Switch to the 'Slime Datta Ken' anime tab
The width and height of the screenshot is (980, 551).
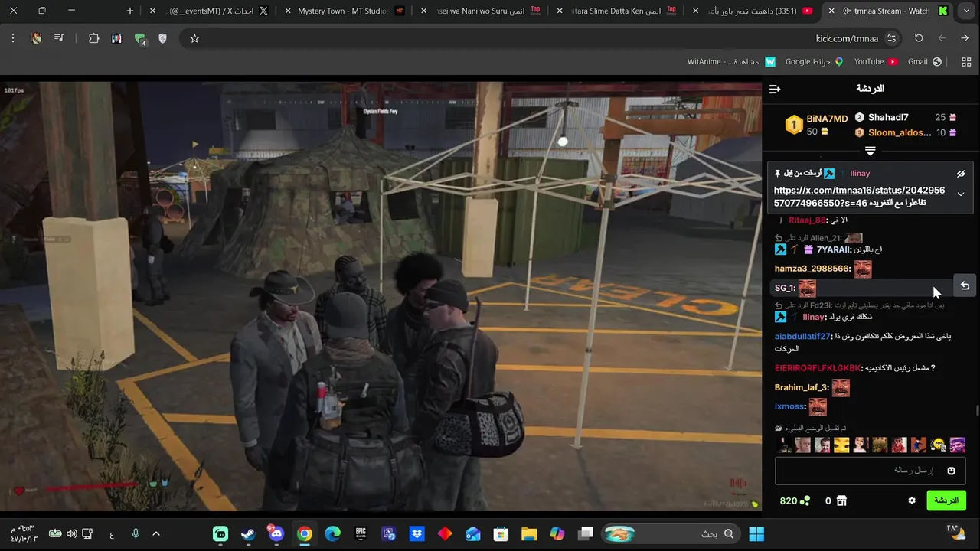616,11
